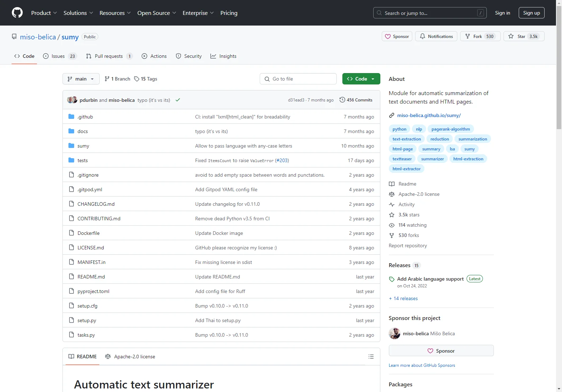Click the tasks.py file icon

[x=71, y=335]
